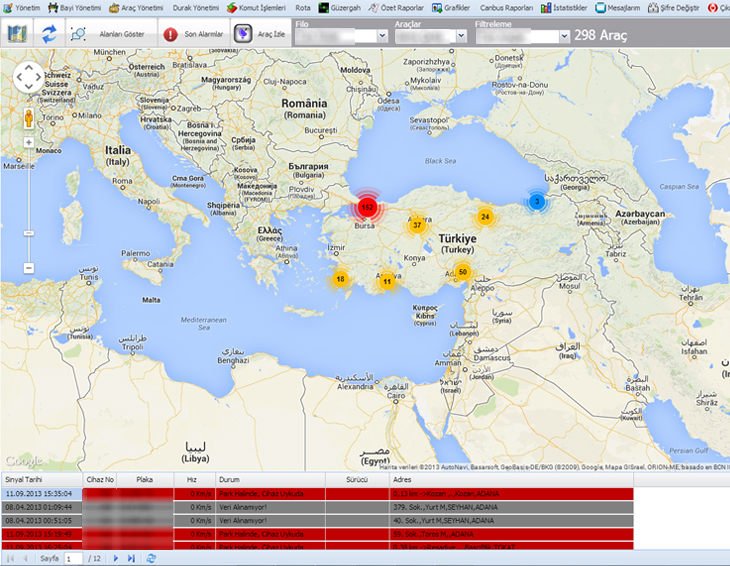Click the magnifier area icon
This screenshot has width=730, height=566.
pyautogui.click(x=78, y=34)
